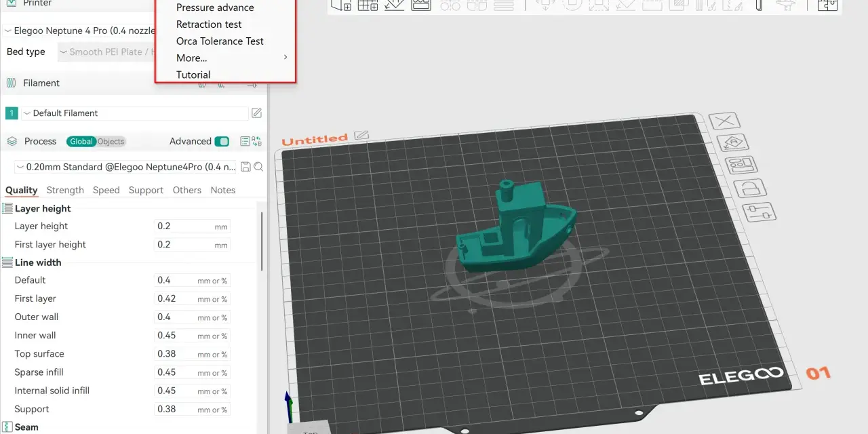Click the Internal solid infill width field

(x=192, y=391)
